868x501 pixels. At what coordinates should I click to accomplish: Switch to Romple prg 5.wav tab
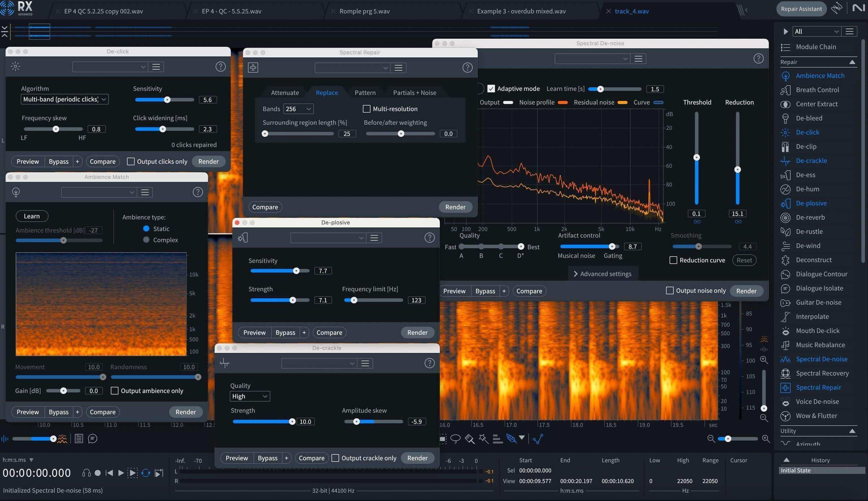(x=364, y=11)
